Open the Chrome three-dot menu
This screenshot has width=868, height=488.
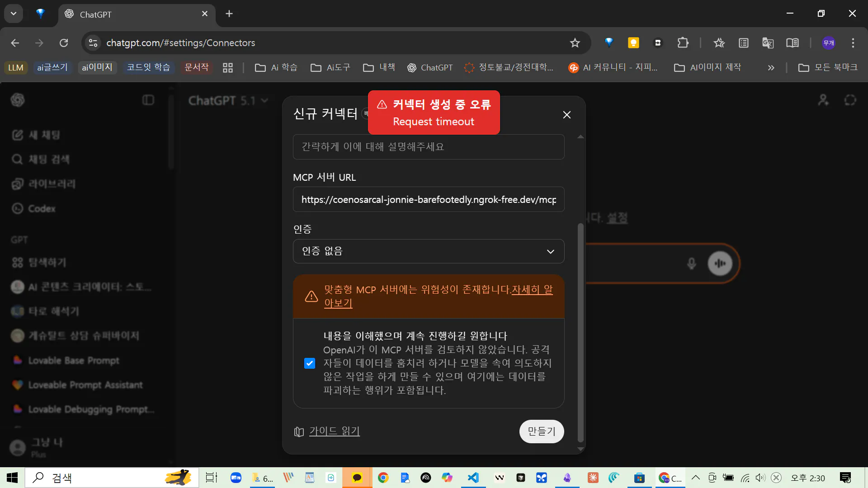click(853, 43)
